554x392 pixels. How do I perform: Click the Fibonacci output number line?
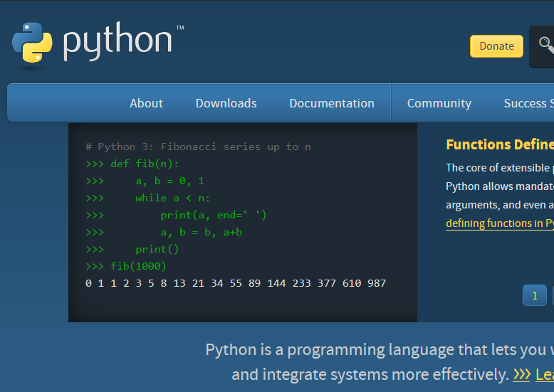[236, 283]
